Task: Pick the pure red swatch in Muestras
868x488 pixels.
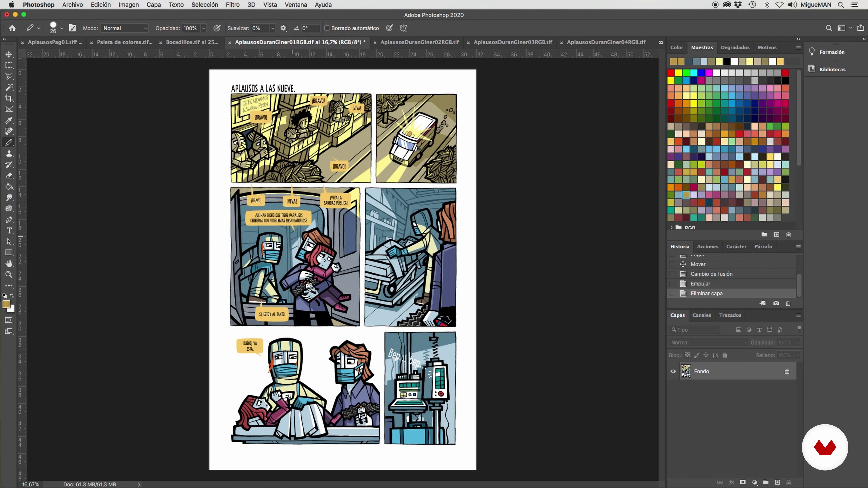Action: [x=671, y=73]
